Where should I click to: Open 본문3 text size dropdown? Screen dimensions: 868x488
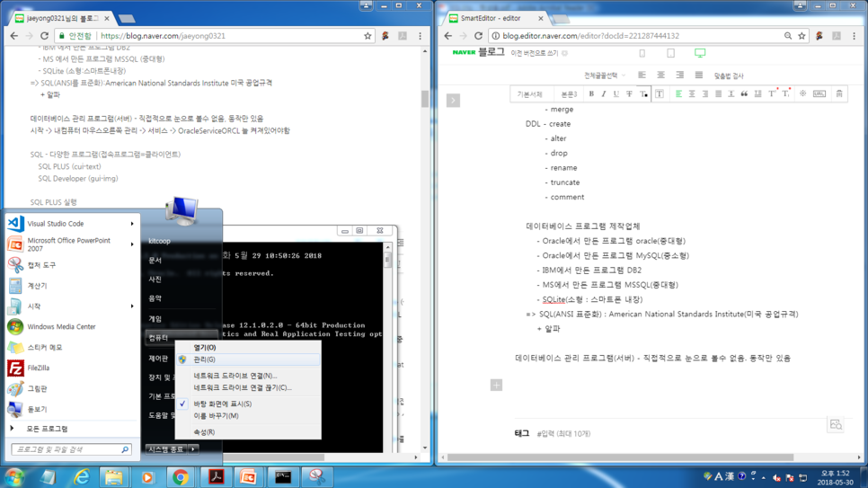click(x=569, y=94)
